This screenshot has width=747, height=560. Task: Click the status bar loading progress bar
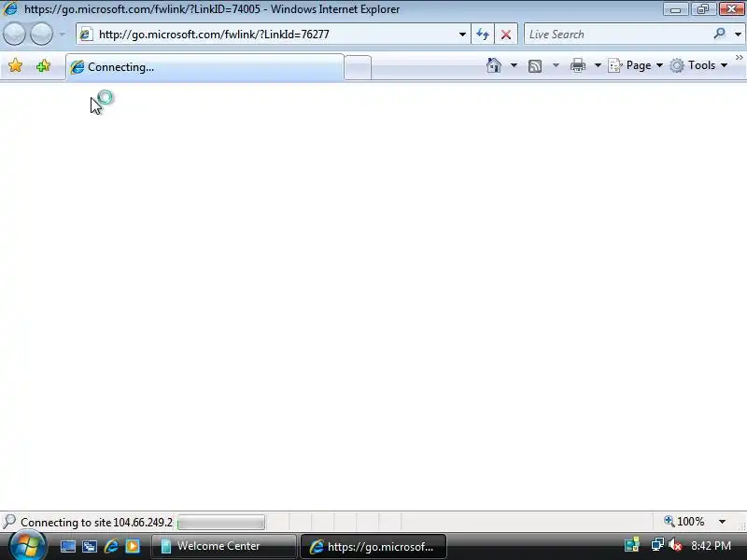[x=221, y=523]
